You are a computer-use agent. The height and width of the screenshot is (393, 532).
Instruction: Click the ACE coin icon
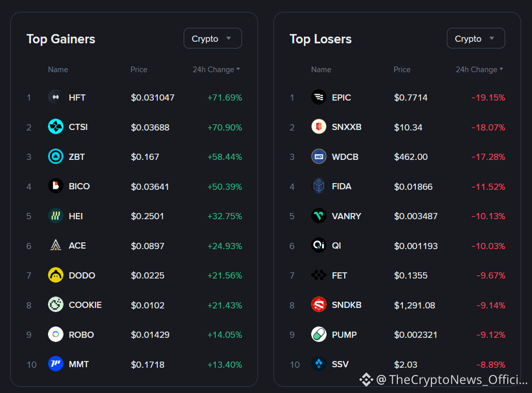(56, 245)
